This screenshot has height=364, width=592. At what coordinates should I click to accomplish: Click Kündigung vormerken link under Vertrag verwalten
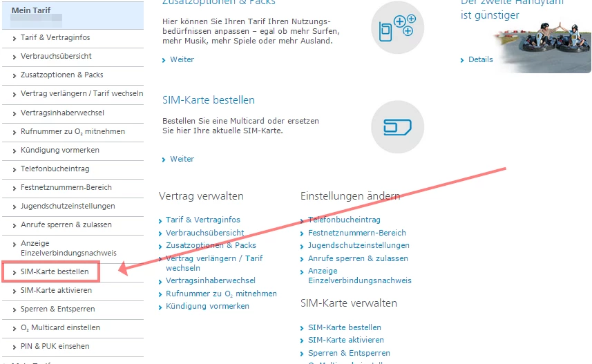pyautogui.click(x=207, y=306)
